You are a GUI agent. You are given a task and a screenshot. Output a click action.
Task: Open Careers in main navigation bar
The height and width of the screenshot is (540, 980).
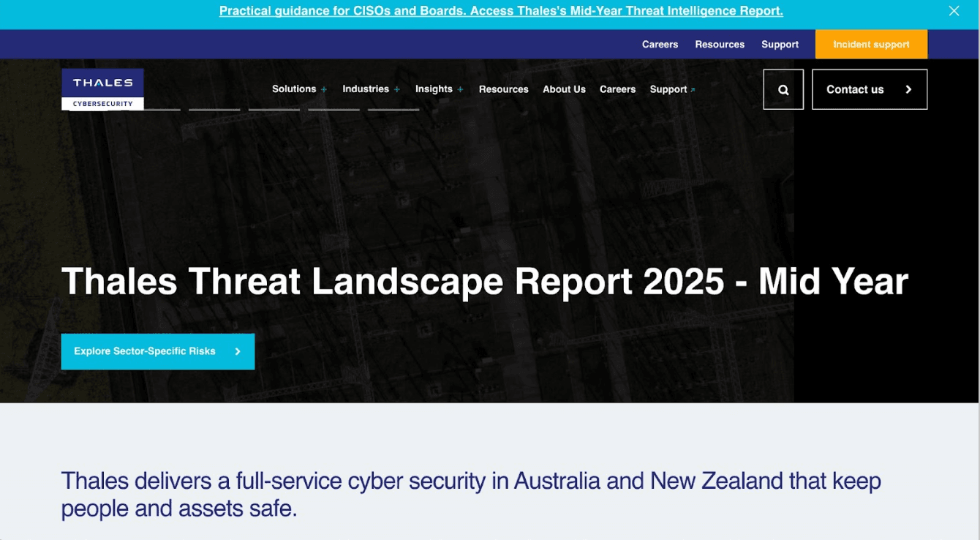pyautogui.click(x=618, y=89)
